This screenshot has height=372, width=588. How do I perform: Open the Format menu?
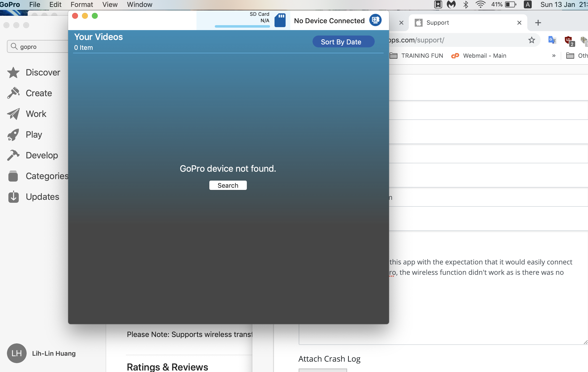pyautogui.click(x=82, y=4)
